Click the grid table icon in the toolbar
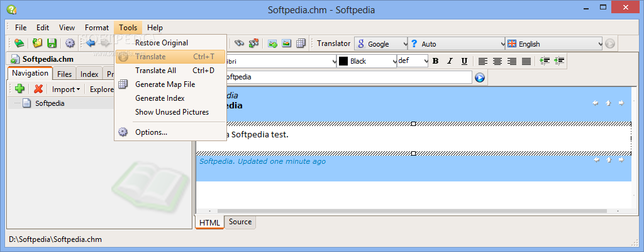 coord(301,43)
